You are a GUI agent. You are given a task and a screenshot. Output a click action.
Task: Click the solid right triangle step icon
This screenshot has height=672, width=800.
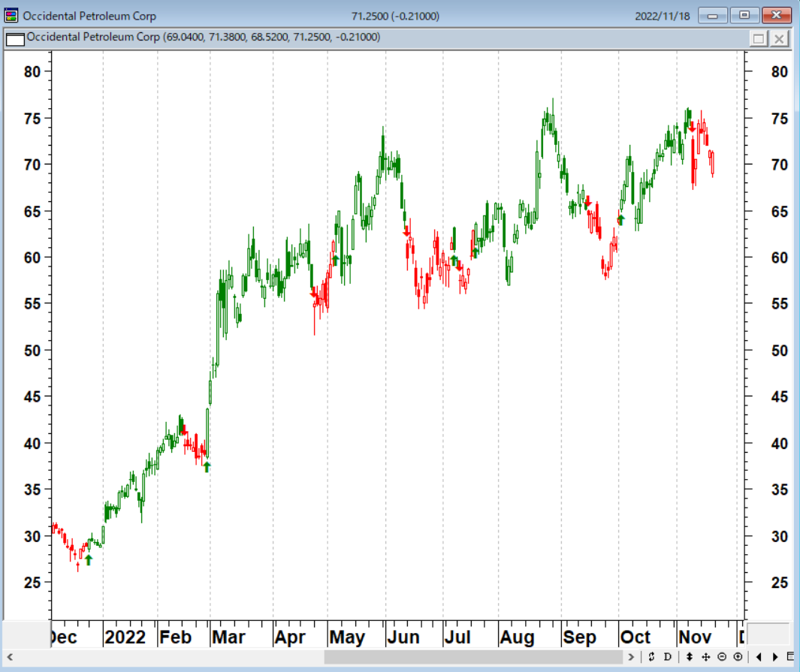point(775,657)
